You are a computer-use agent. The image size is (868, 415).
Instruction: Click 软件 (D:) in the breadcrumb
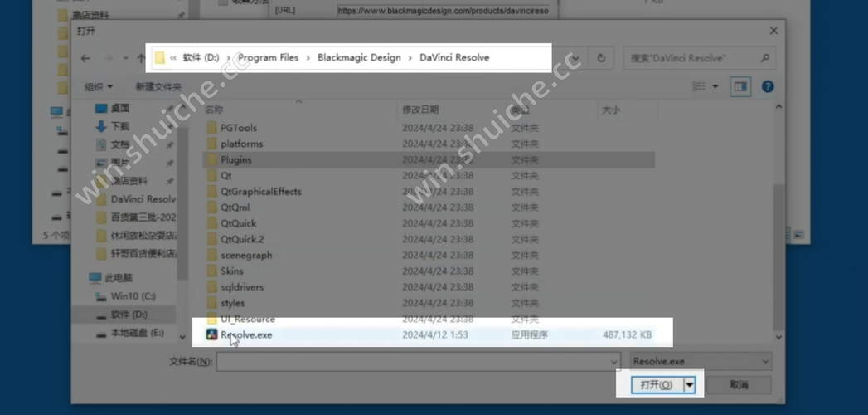[201, 57]
